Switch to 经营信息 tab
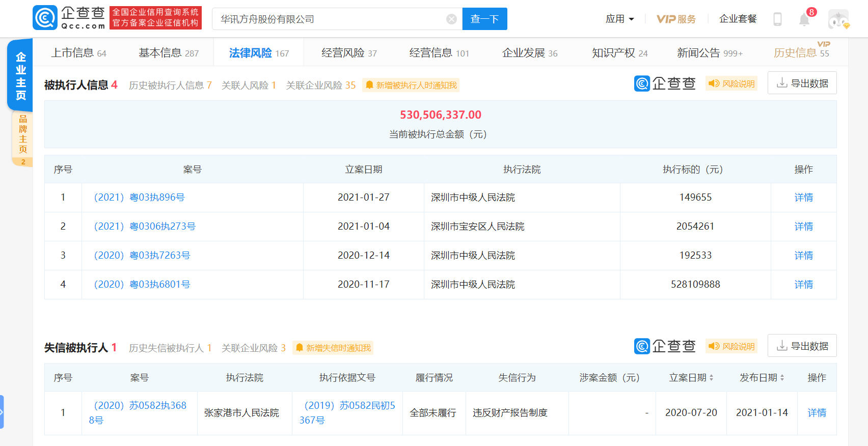868x446 pixels. [x=439, y=52]
